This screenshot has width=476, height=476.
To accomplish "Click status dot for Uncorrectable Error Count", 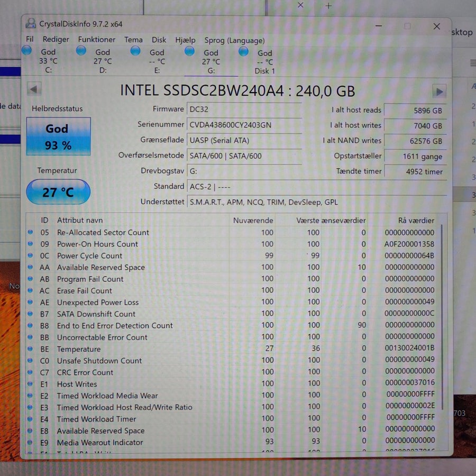I will 30,337.
